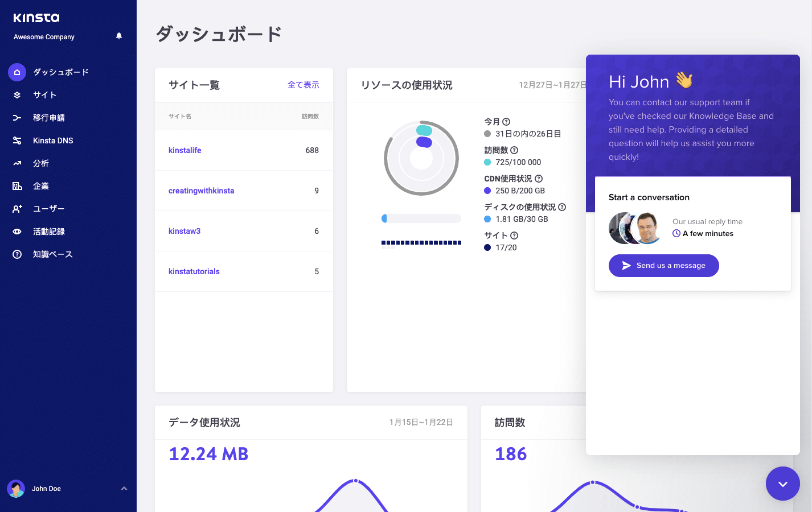Click the ディスクの使用状況 help icon
Image resolution: width=812 pixels, height=512 pixels.
pyautogui.click(x=563, y=207)
